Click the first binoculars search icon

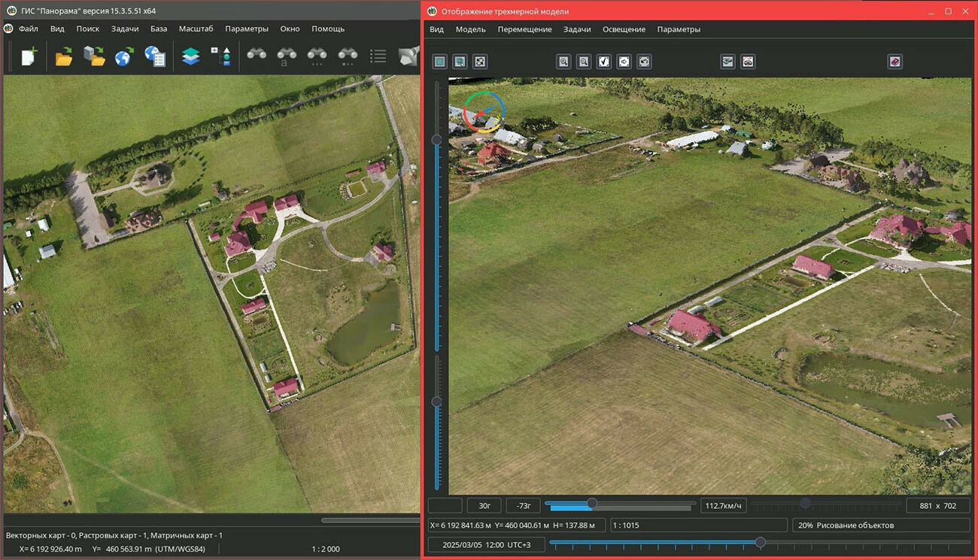pyautogui.click(x=257, y=56)
